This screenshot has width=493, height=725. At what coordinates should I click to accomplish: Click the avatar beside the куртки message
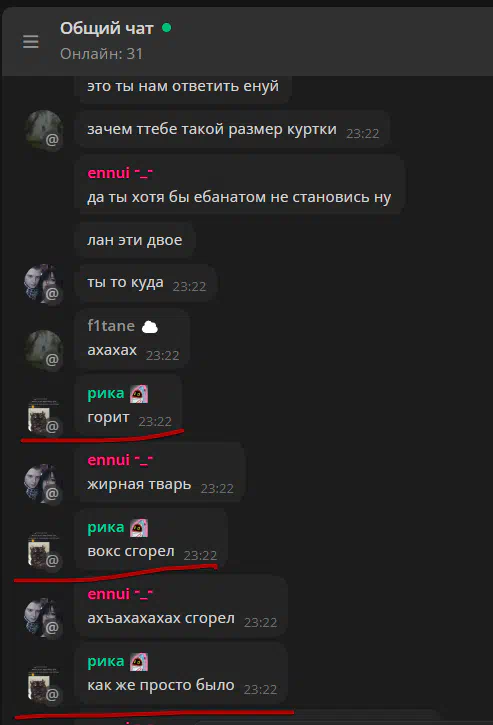click(44, 129)
